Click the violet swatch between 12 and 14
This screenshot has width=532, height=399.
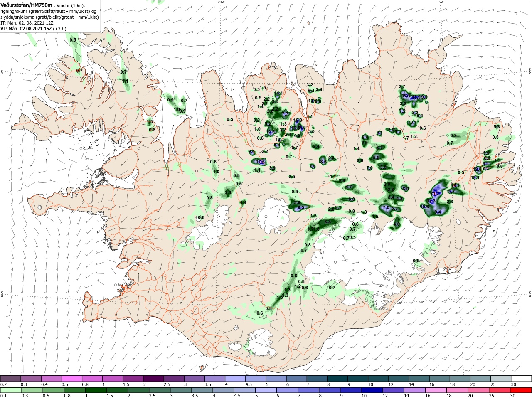click(393, 390)
